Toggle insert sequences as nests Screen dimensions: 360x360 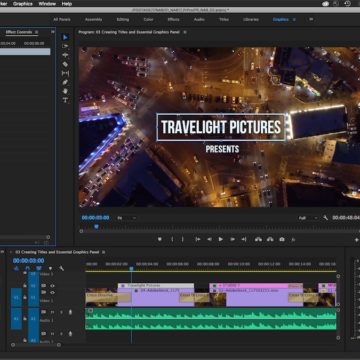click(16, 268)
